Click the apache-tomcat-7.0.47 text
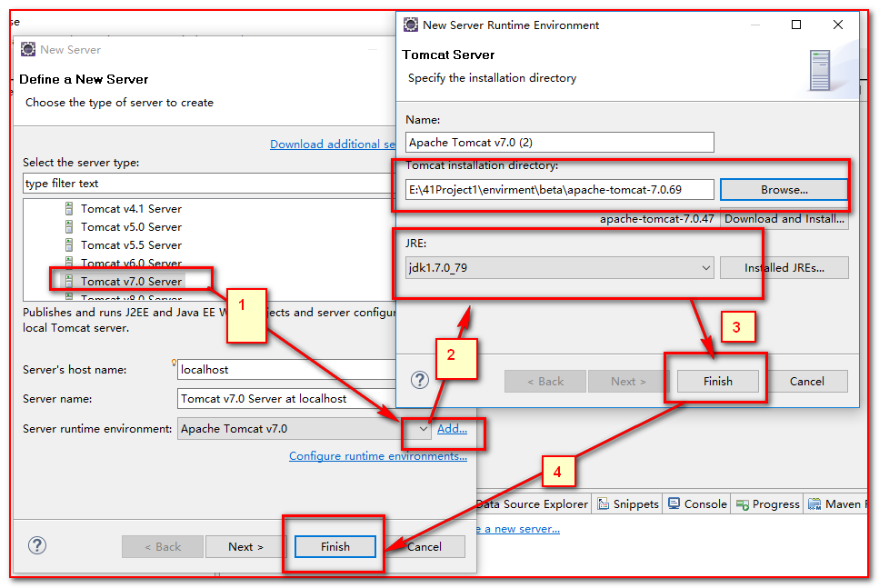Image resolution: width=879 pixels, height=588 pixels. click(657, 219)
